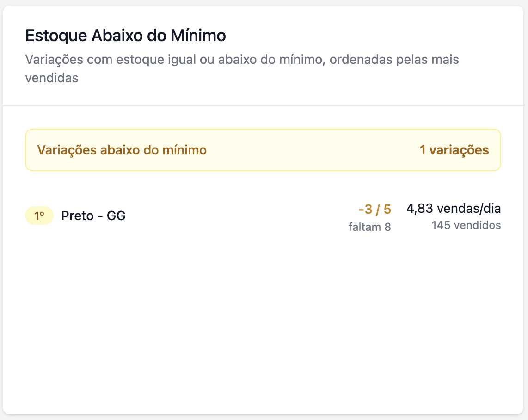
Task: Click the "1 variações" count in banner
Action: pos(454,150)
